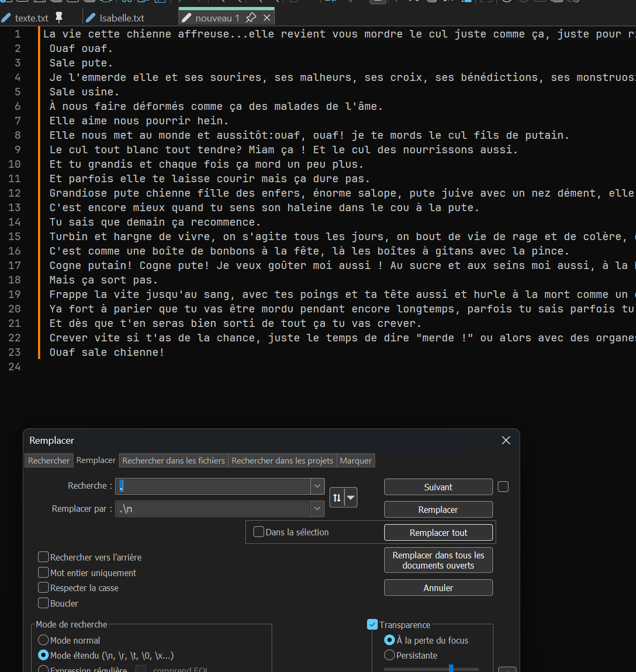Uncheck the Transparence checkbox
The height and width of the screenshot is (672, 636).
point(372,624)
